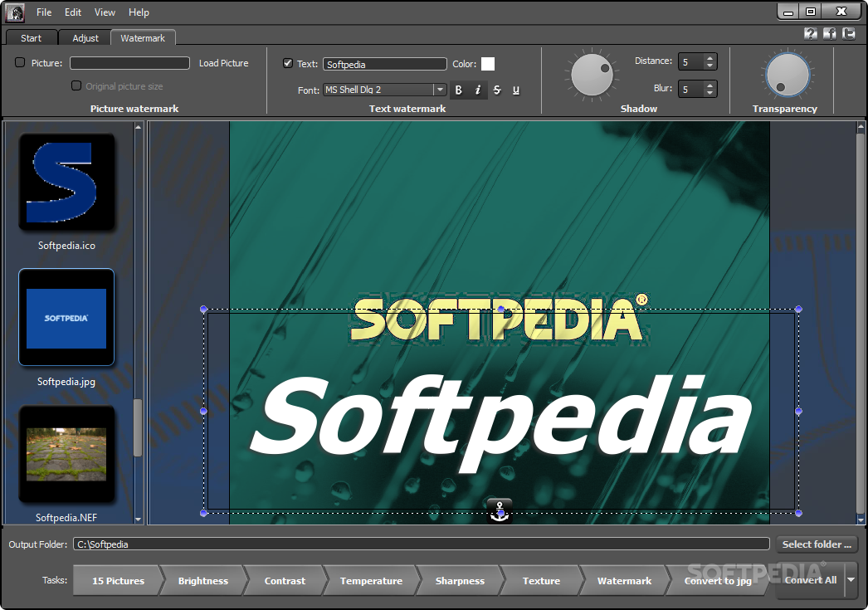The width and height of the screenshot is (868, 610).
Task: Toggle strikethrough for watermark text
Action: click(497, 90)
